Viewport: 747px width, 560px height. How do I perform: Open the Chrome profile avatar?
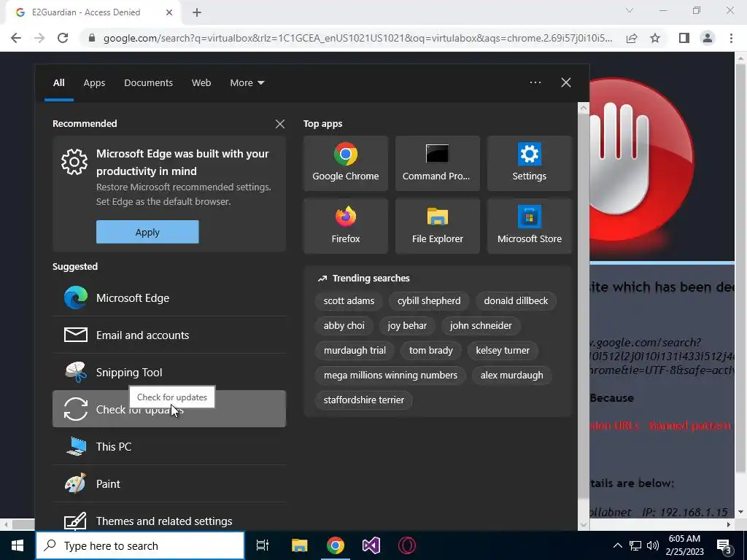pos(708,38)
